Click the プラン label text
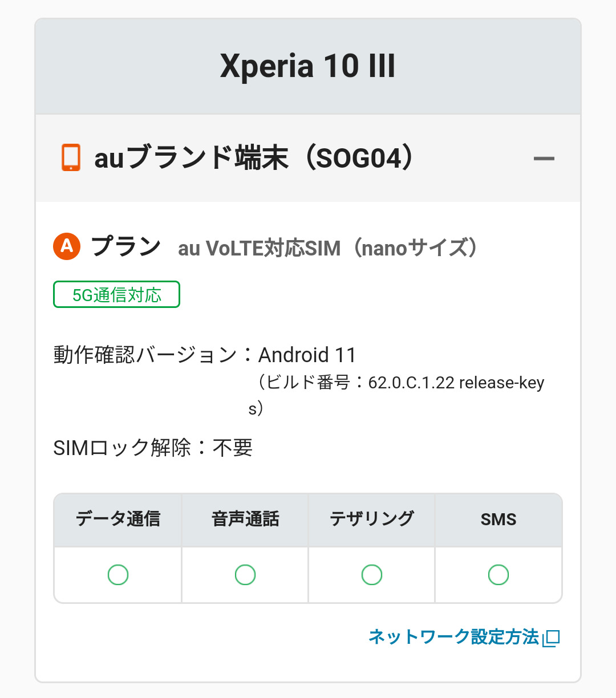 (x=126, y=246)
